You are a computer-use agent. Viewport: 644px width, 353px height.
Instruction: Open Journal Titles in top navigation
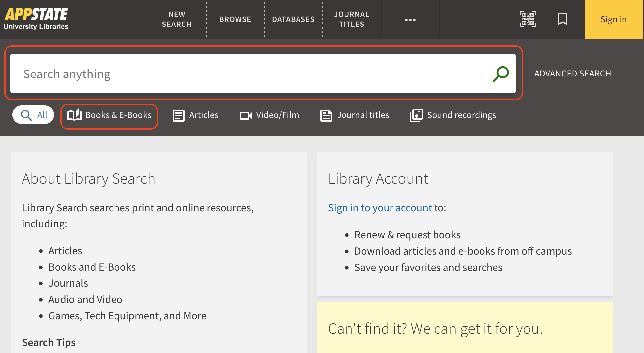coord(351,19)
